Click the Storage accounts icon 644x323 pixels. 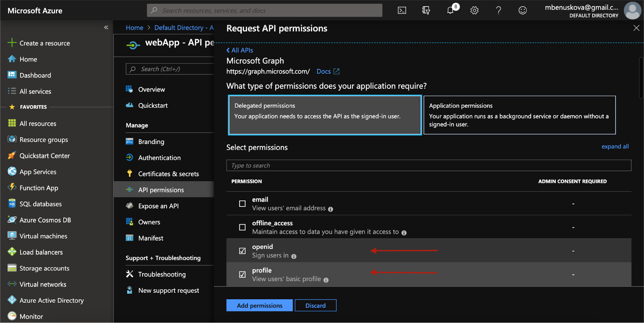click(x=12, y=268)
